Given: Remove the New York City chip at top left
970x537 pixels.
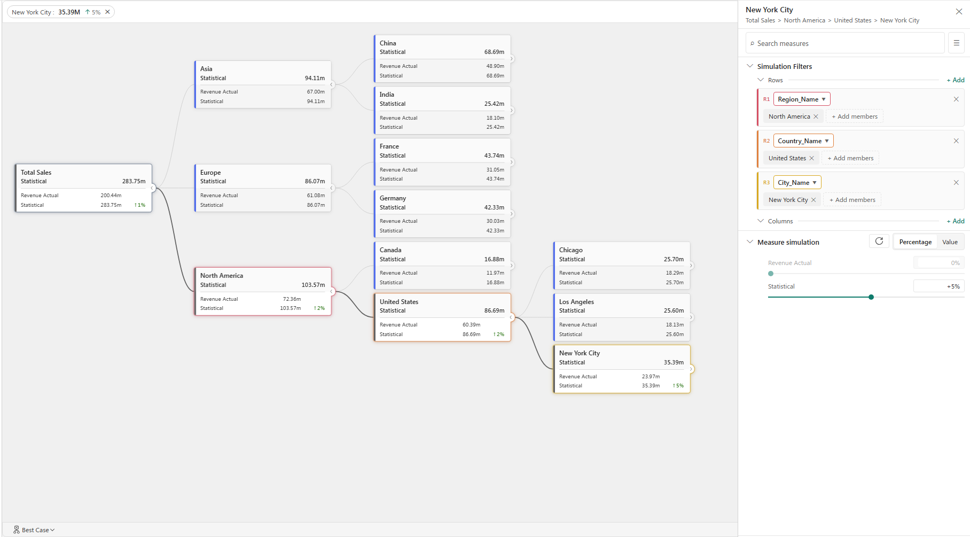Looking at the screenshot, I should 108,12.
